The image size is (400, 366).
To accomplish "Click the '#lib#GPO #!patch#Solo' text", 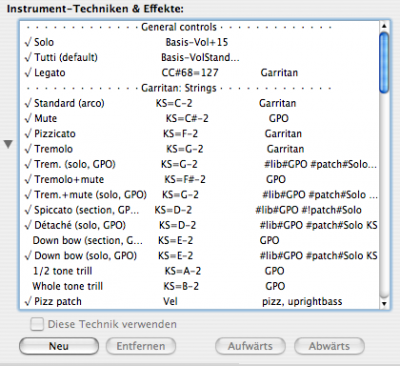I will (308, 210).
